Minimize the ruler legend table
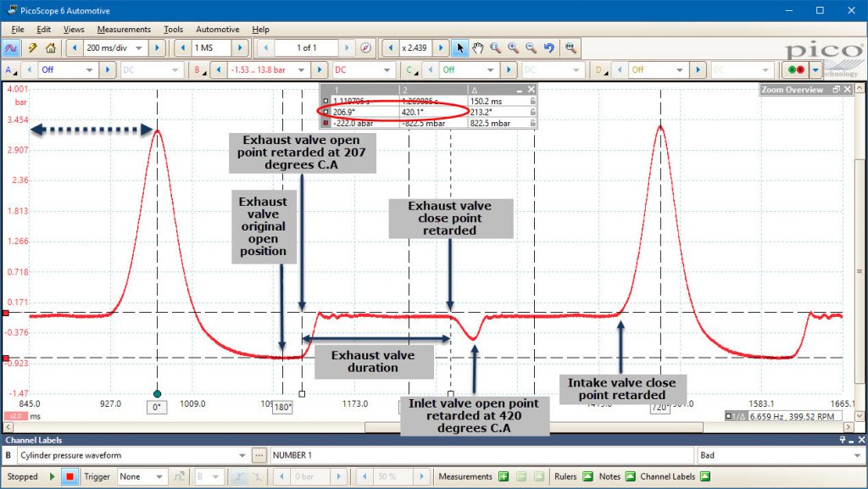The height and width of the screenshot is (489, 868). (520, 90)
